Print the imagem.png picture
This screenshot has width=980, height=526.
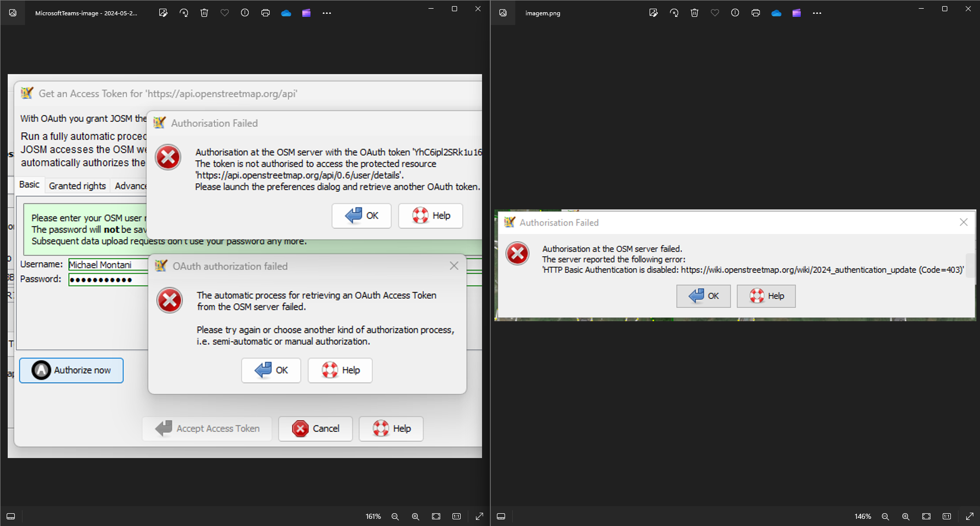[x=756, y=13]
